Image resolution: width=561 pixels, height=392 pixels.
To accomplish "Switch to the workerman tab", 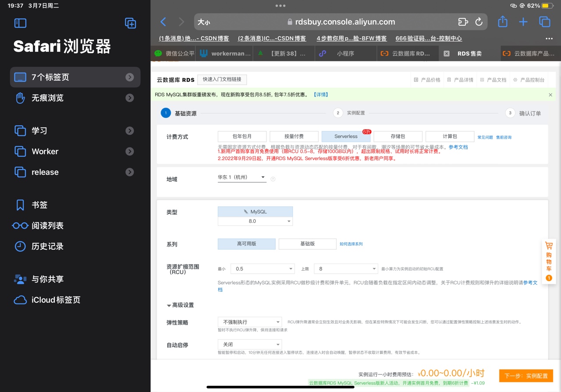I will [x=225, y=53].
